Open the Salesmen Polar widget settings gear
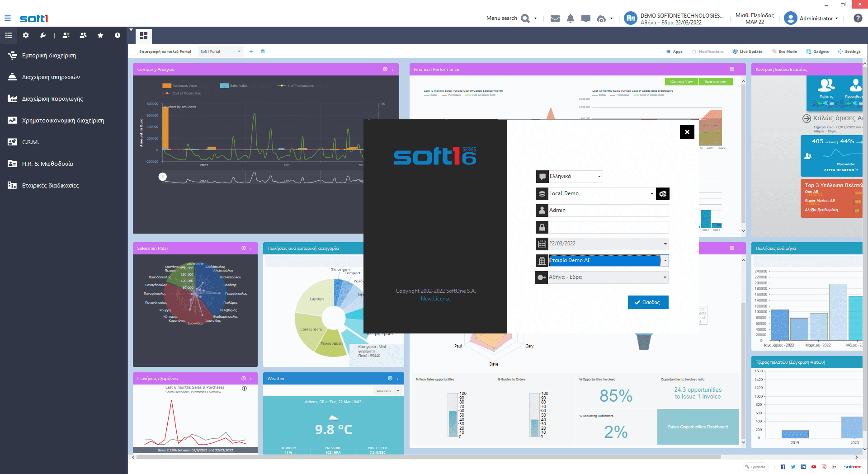 click(244, 248)
